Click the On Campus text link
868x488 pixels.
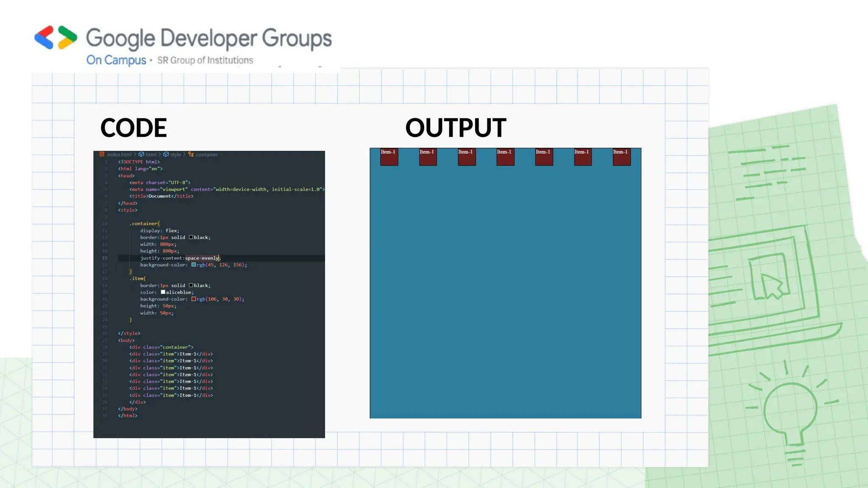pyautogui.click(x=116, y=60)
